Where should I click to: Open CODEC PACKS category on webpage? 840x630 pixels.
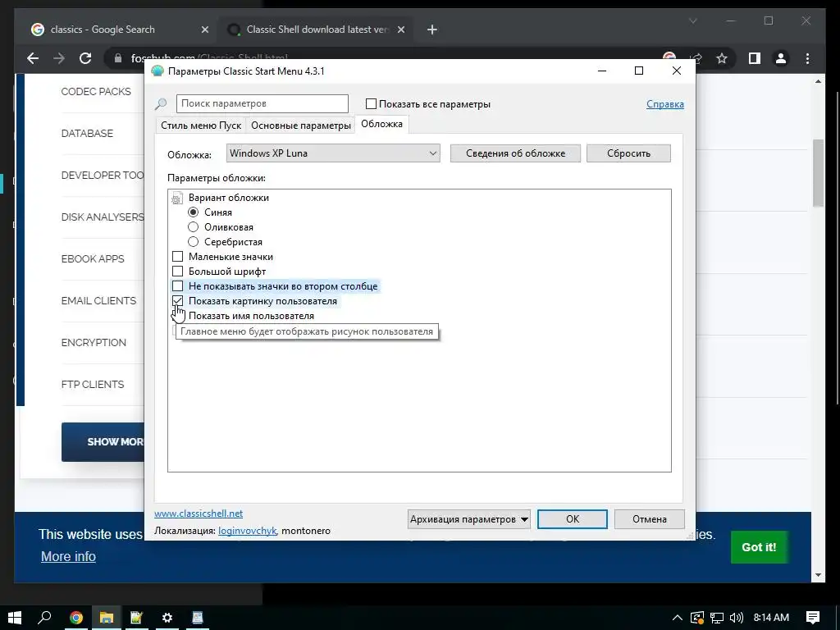[96, 92]
